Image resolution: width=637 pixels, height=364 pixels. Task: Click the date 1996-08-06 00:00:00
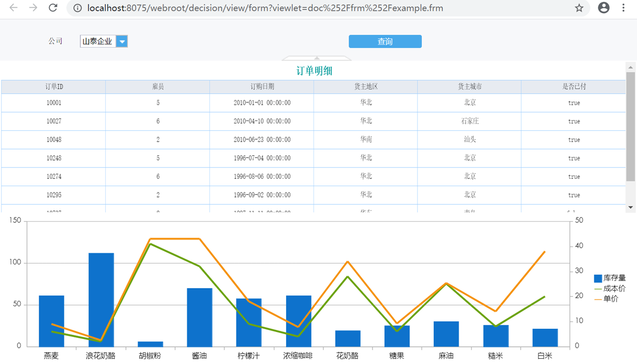tap(262, 177)
